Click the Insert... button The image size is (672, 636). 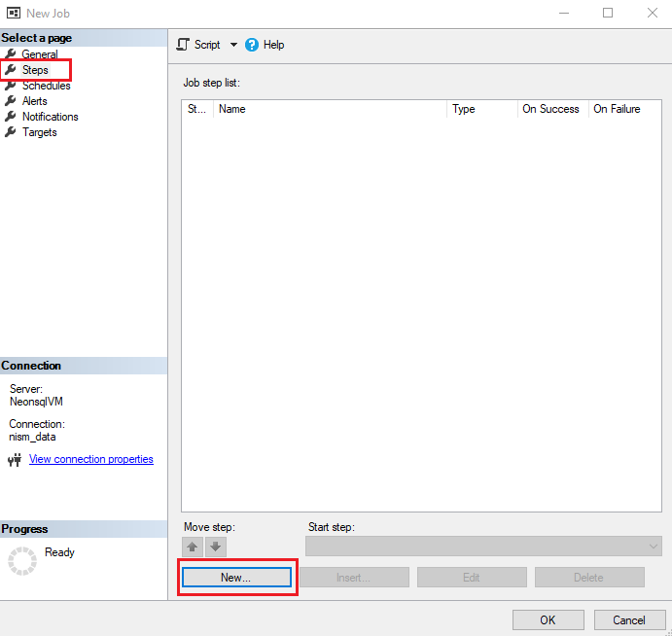coord(354,578)
